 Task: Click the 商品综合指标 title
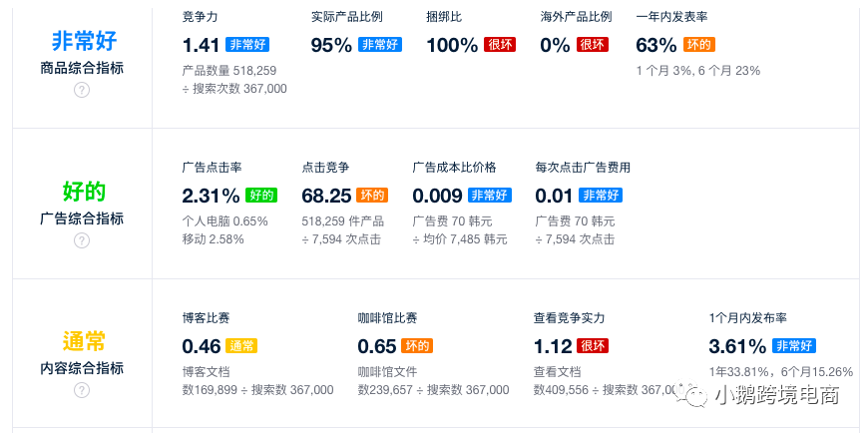(x=82, y=68)
